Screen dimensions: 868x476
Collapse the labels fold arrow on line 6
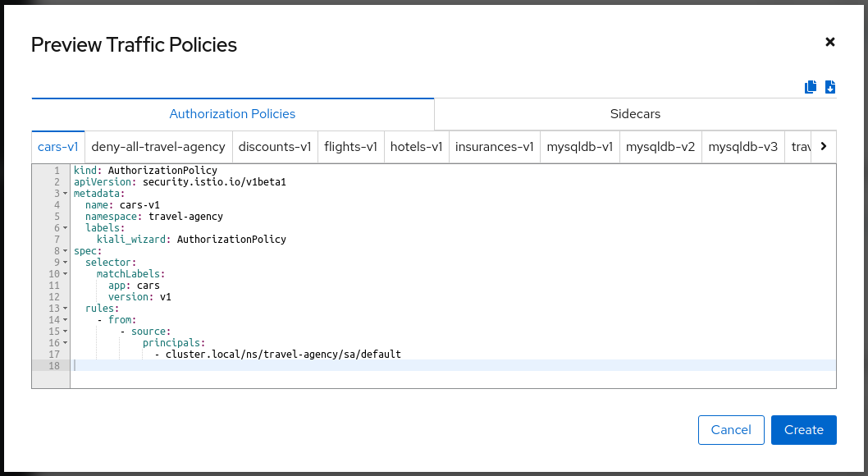click(x=65, y=228)
